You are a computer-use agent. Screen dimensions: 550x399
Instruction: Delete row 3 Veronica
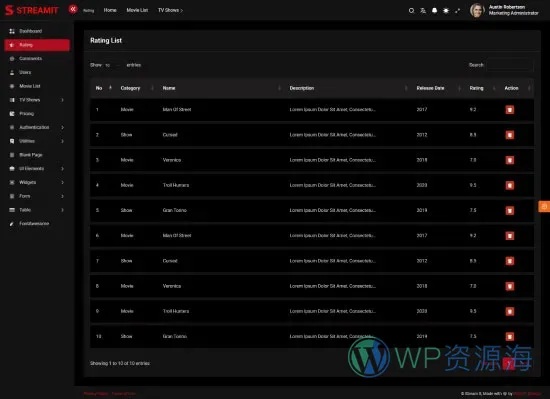click(x=510, y=160)
